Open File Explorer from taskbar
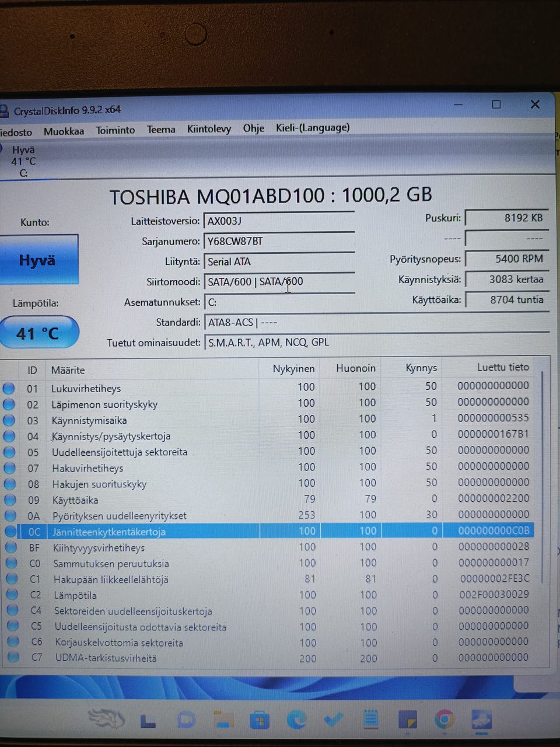 223,720
